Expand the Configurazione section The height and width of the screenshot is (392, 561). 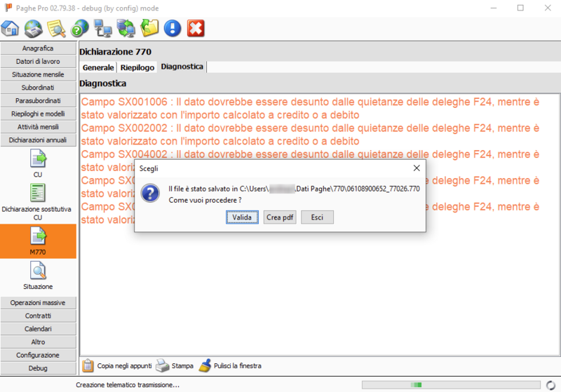38,355
